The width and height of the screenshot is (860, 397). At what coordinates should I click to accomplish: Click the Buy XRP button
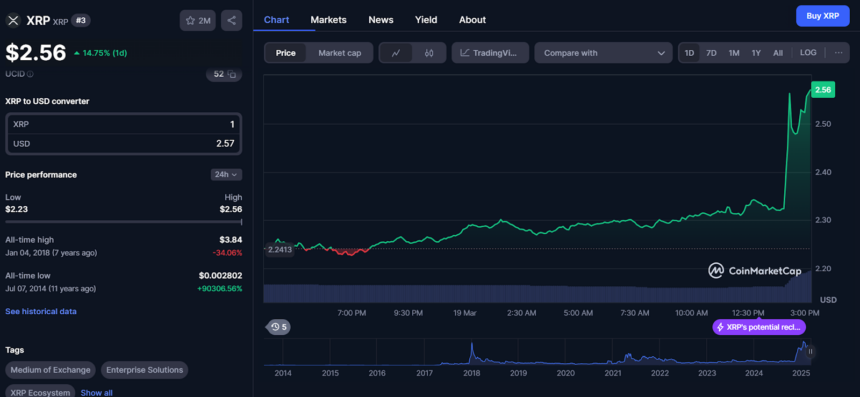823,16
